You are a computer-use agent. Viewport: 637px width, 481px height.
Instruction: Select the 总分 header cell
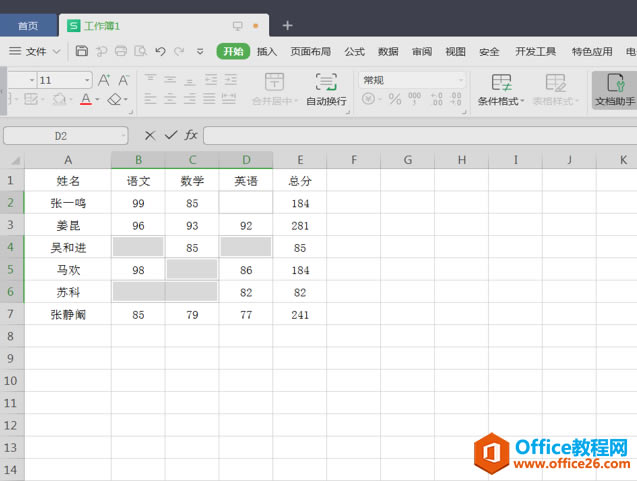[x=300, y=181]
